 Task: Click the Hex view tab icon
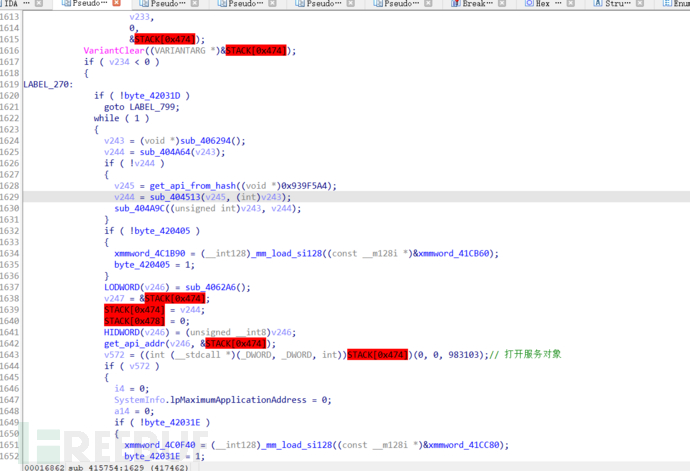pyautogui.click(x=529, y=4)
